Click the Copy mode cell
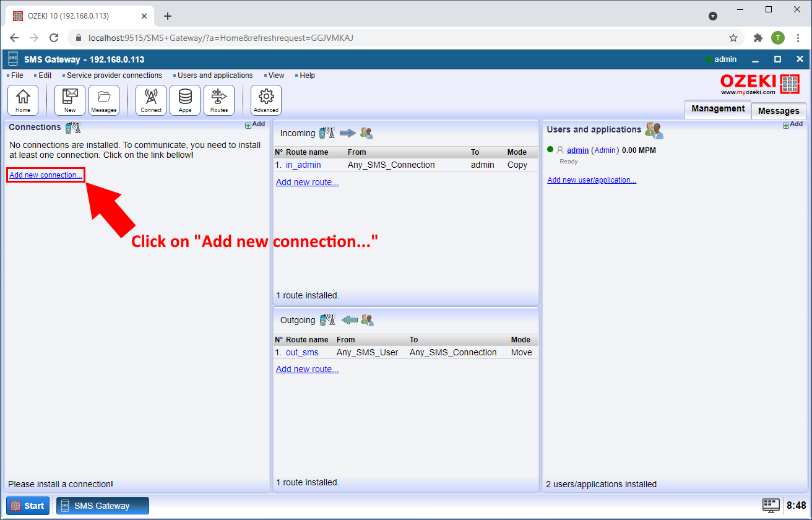812x520 pixels. (x=517, y=165)
